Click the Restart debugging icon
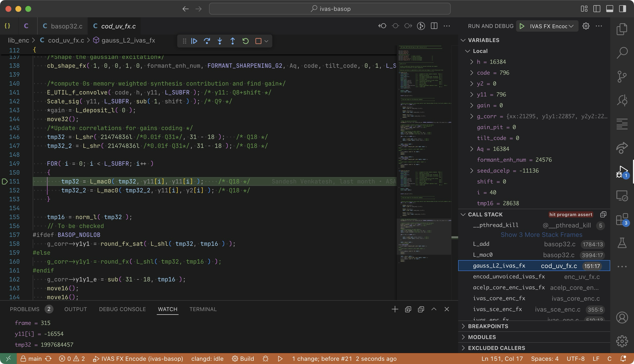The width and height of the screenshot is (634, 364). pos(245,41)
